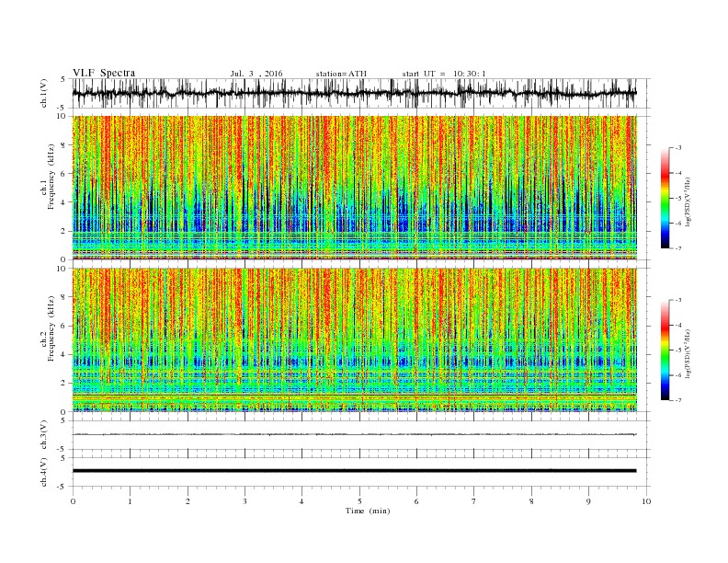Click the ch.1 spectrogram color scale bar
Image resolution: width=728 pixels, height=563 pixels.
point(665,198)
